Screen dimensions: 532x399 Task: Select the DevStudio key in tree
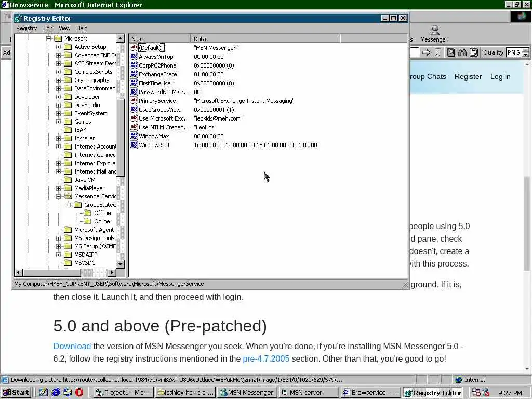[x=87, y=105]
